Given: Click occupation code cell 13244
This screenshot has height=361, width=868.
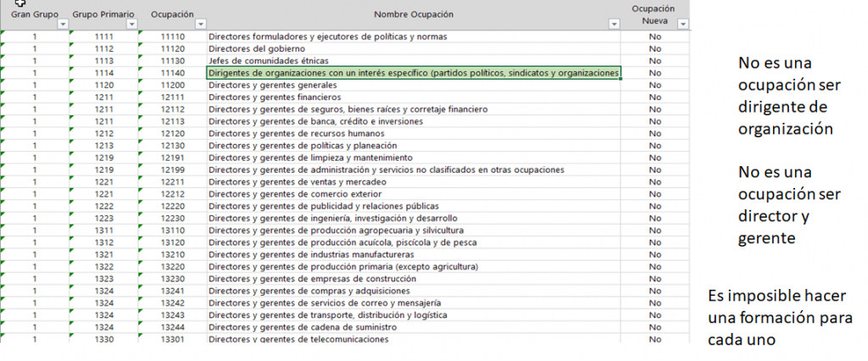Looking at the screenshot, I should tap(172, 327).
